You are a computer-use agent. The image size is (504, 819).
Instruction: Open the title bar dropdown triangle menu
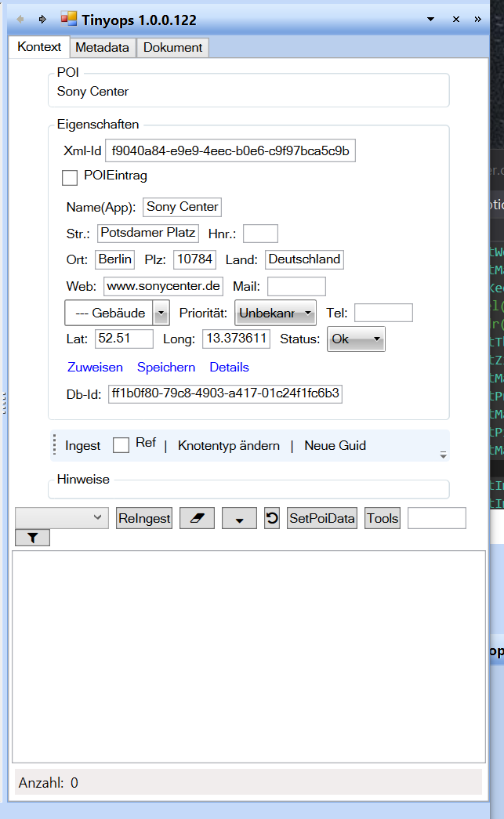(x=430, y=20)
